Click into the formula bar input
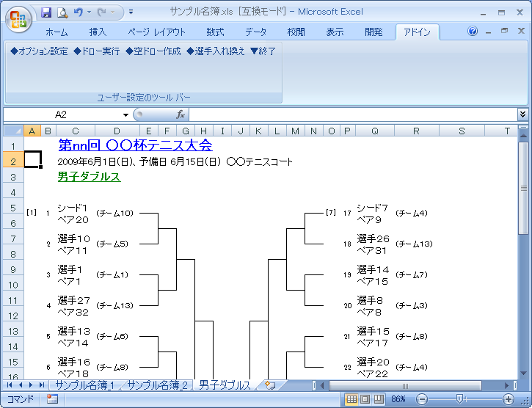 click(353, 114)
